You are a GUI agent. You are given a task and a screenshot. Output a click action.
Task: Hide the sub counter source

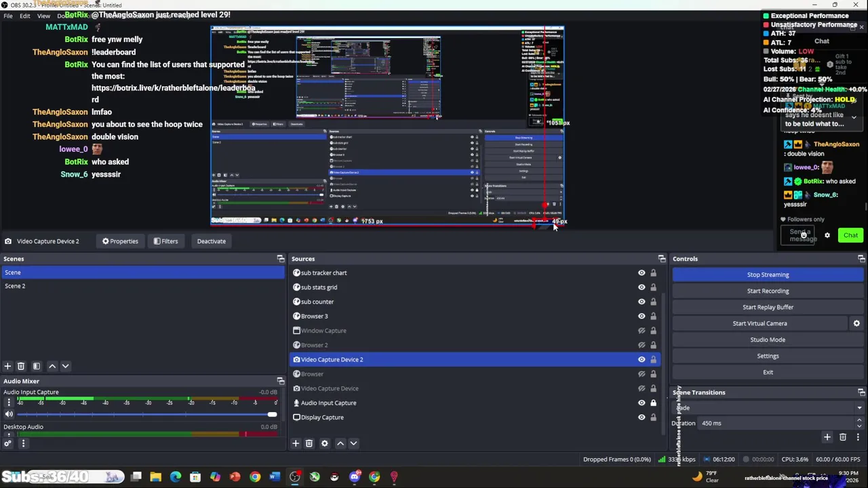642,302
